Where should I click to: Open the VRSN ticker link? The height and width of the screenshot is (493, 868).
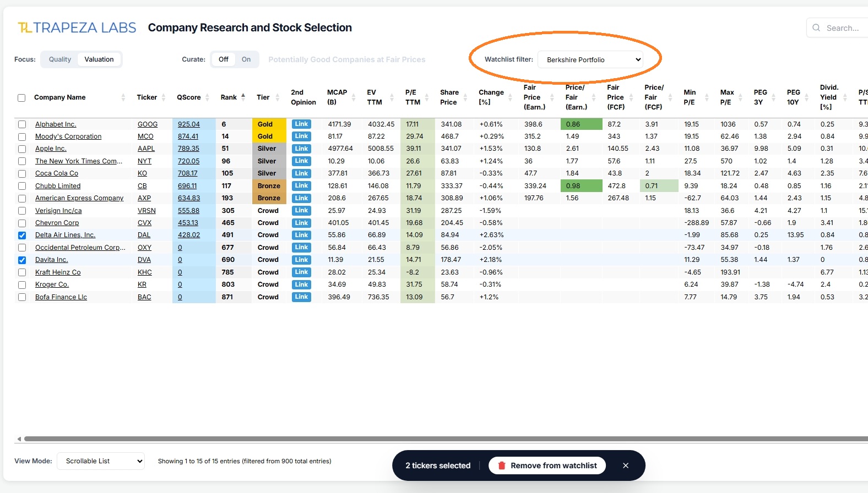coord(147,211)
